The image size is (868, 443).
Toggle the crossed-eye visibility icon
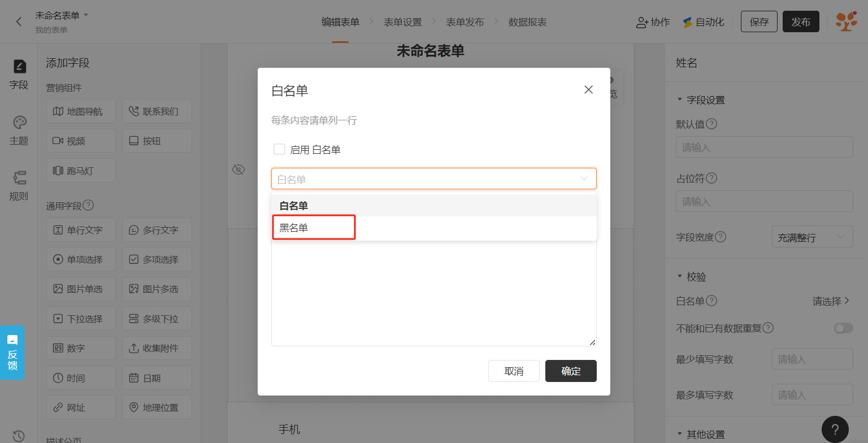(x=238, y=170)
